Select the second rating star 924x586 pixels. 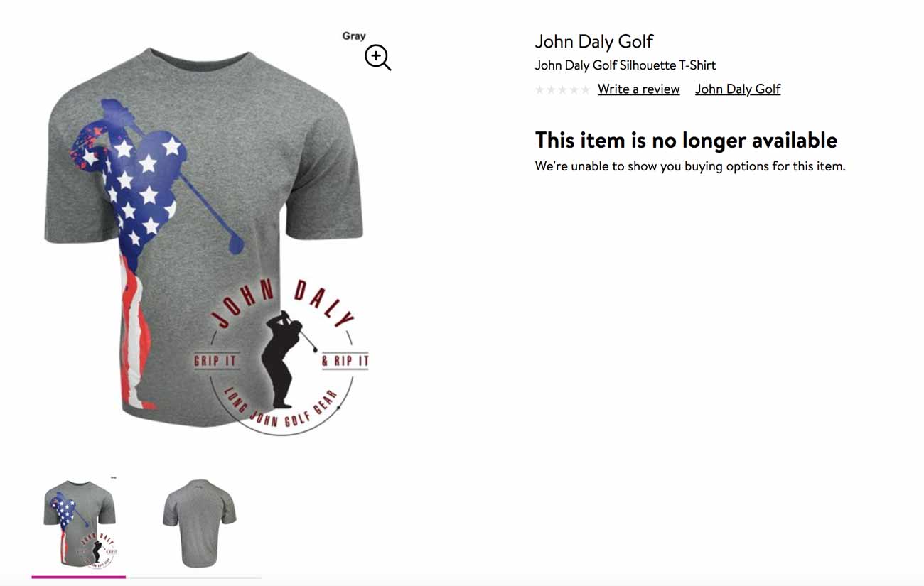pos(551,89)
